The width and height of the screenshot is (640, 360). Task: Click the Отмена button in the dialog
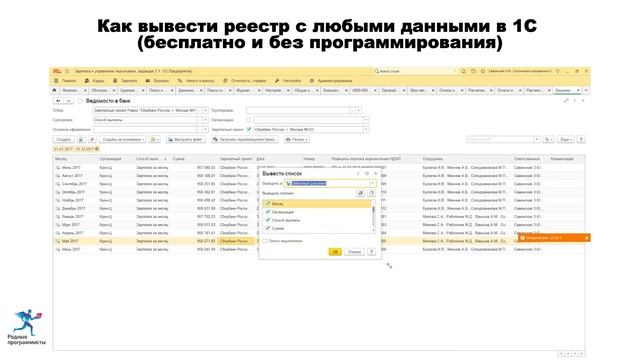pos(354,252)
